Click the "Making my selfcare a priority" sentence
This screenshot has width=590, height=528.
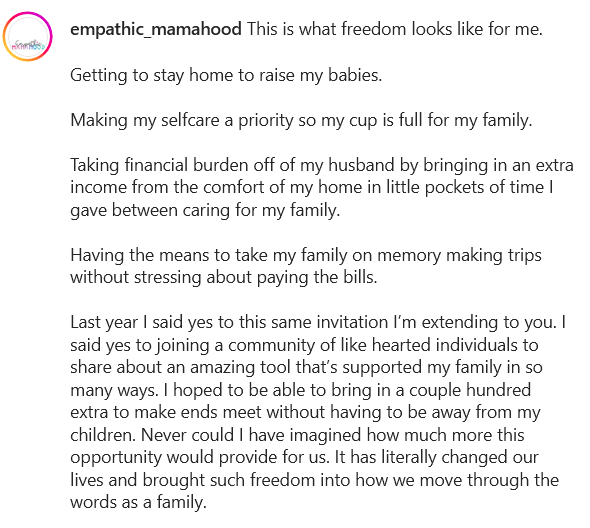click(x=301, y=120)
